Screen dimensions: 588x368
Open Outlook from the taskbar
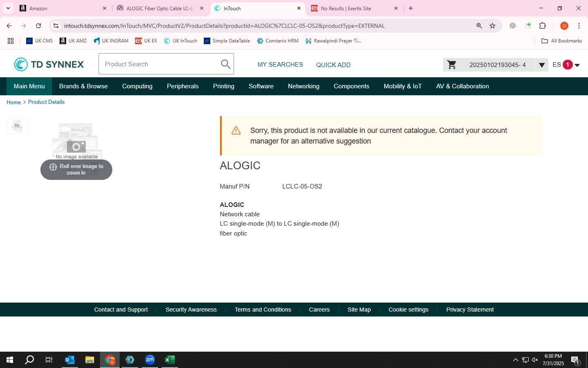tap(70, 360)
